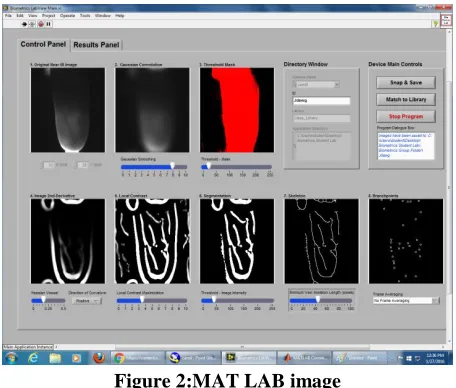Switch to the Untitled Paint taskbar window

[x=360, y=358]
